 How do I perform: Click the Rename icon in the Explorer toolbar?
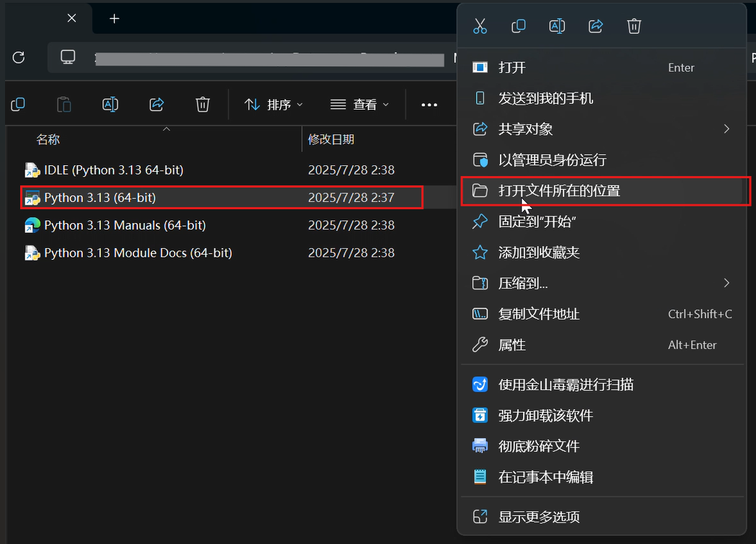pos(110,104)
